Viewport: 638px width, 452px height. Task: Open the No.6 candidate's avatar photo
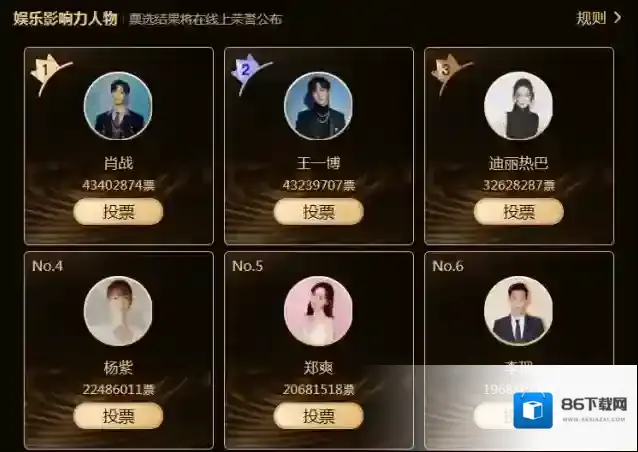click(x=518, y=311)
